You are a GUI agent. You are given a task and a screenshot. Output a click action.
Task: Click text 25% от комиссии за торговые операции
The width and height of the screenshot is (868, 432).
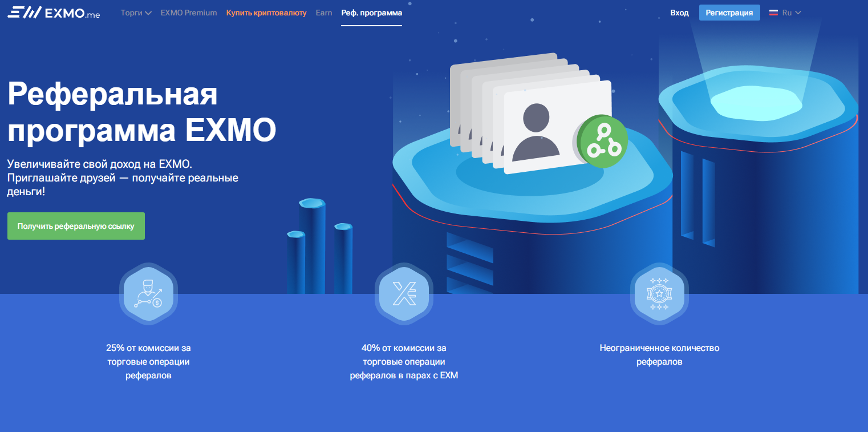pos(148,361)
